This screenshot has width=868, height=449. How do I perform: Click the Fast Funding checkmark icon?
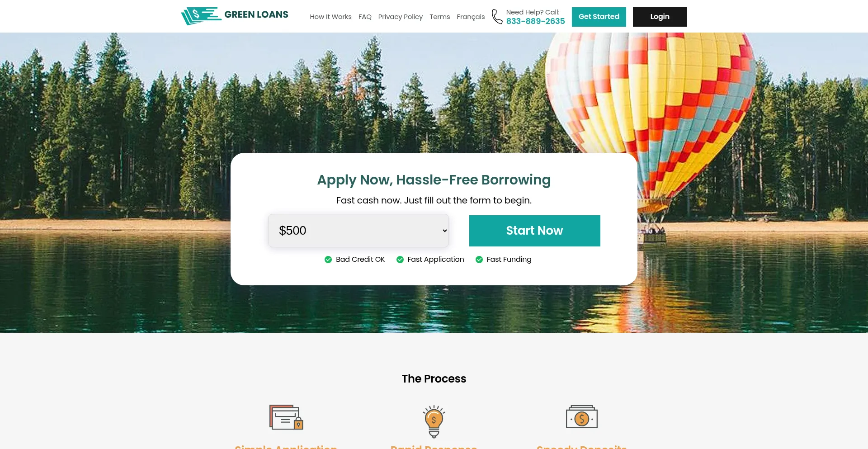coord(479,260)
